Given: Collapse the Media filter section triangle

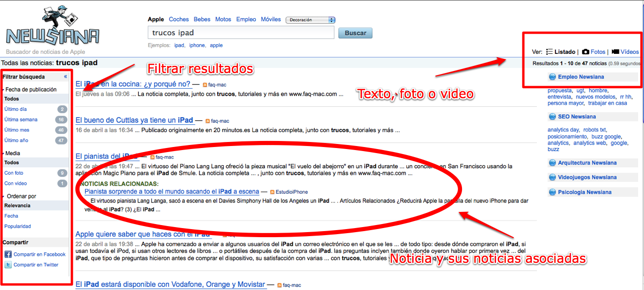Looking at the screenshot, I should (4, 153).
